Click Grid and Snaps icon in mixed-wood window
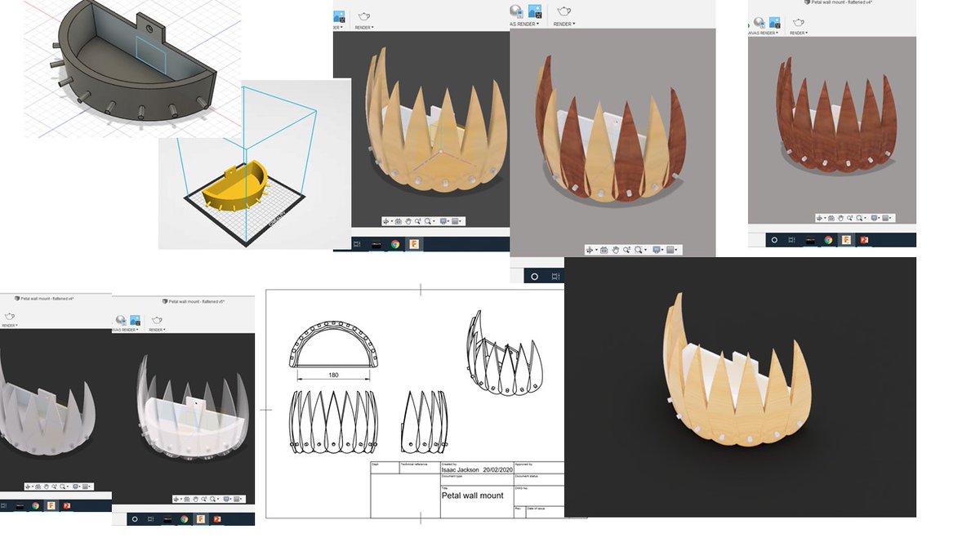Viewport: 980px width, 551px height. pyautogui.click(x=670, y=250)
